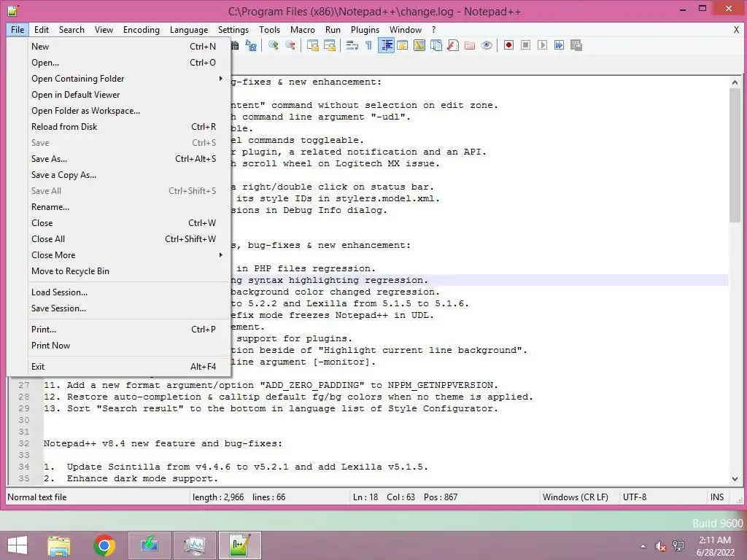This screenshot has width=747, height=560.
Task: Open the Windows Start button
Action: [18, 545]
